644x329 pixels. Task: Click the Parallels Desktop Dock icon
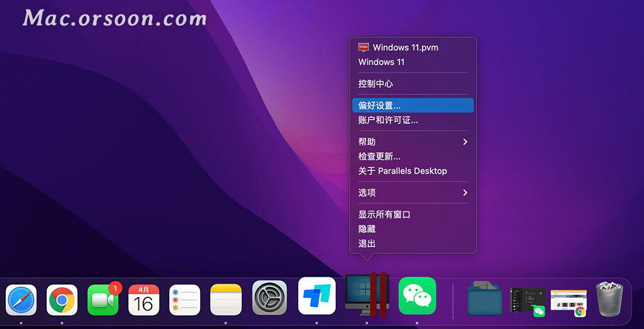click(367, 295)
